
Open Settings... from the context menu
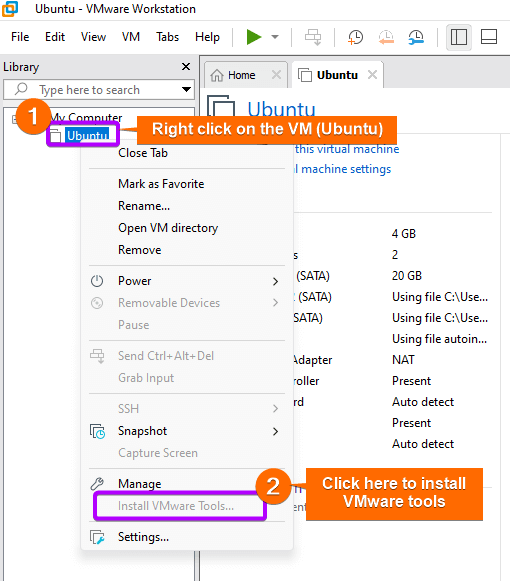pos(143,537)
